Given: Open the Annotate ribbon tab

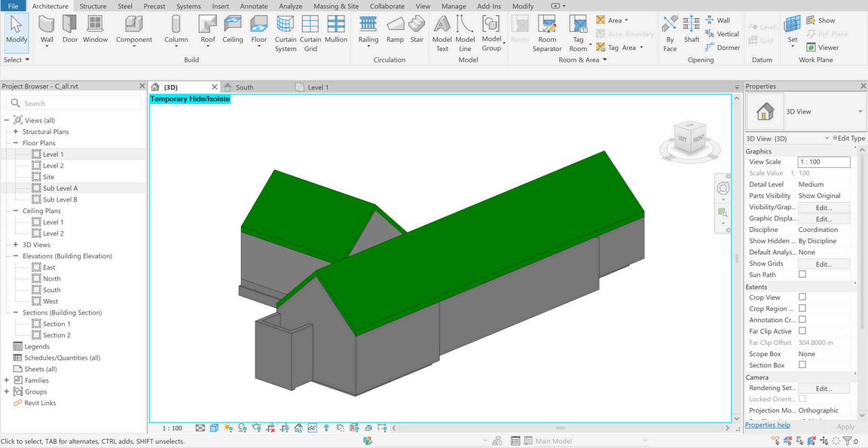Looking at the screenshot, I should click(254, 6).
